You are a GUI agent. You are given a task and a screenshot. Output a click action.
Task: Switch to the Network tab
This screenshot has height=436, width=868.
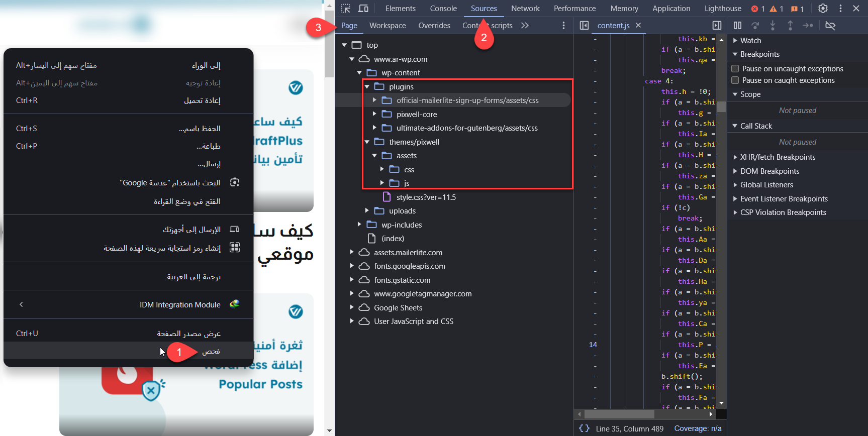pyautogui.click(x=525, y=9)
